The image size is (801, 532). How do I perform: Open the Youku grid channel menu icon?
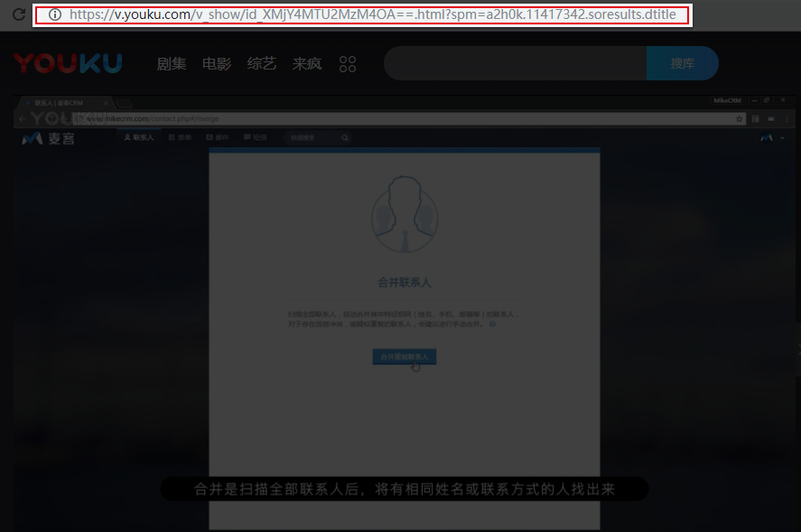[x=347, y=63]
